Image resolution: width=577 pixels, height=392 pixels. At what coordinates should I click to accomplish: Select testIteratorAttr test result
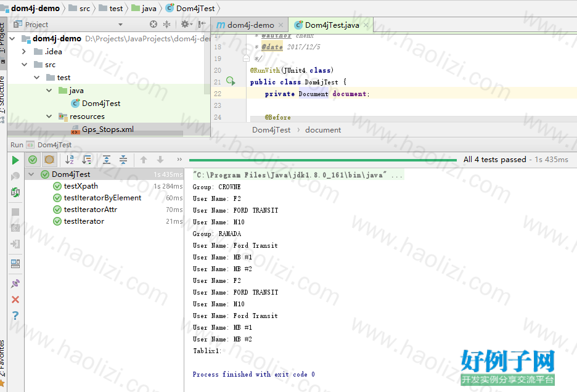click(x=90, y=210)
